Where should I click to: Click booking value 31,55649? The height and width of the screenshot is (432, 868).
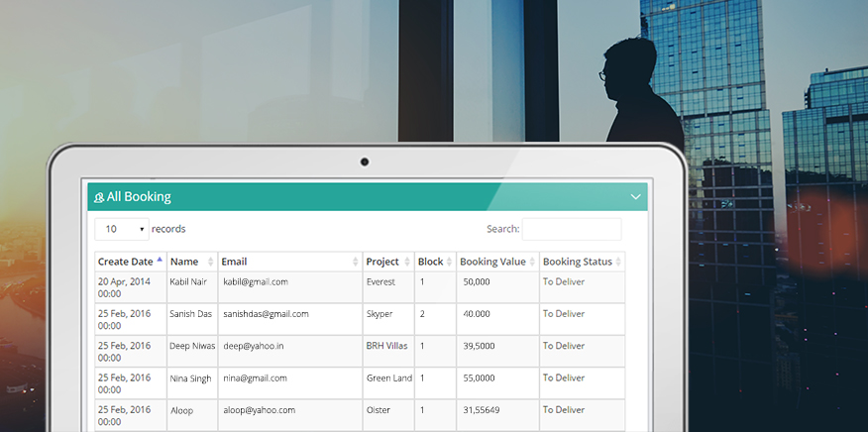click(x=481, y=410)
